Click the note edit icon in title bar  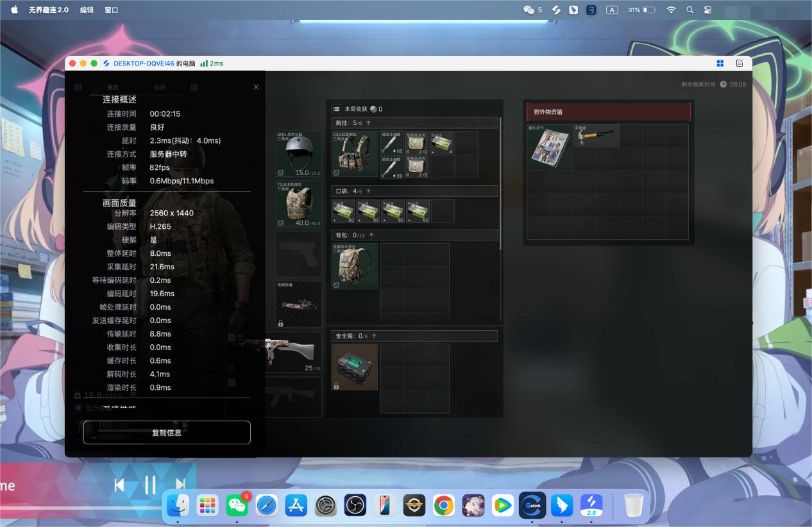pyautogui.click(x=740, y=63)
